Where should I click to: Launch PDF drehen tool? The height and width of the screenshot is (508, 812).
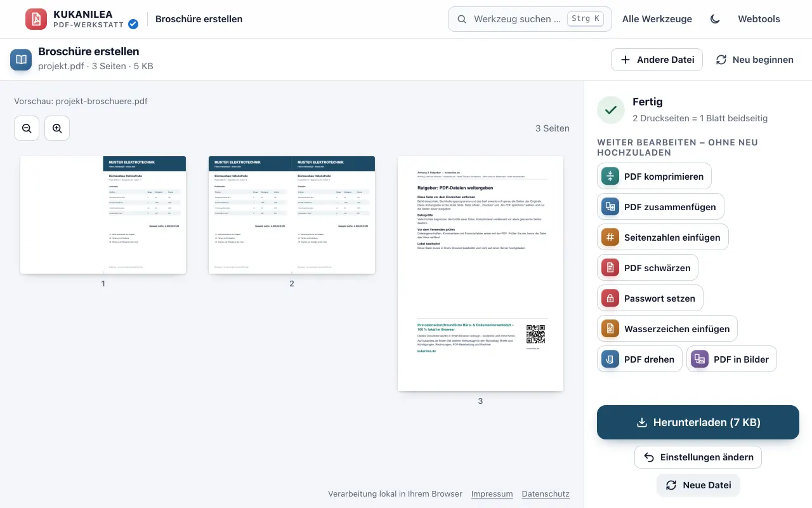(x=639, y=359)
